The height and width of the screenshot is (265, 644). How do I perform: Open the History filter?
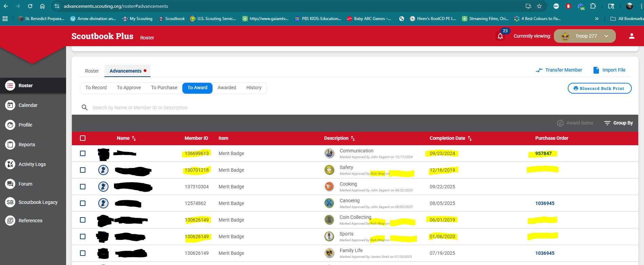tap(254, 88)
